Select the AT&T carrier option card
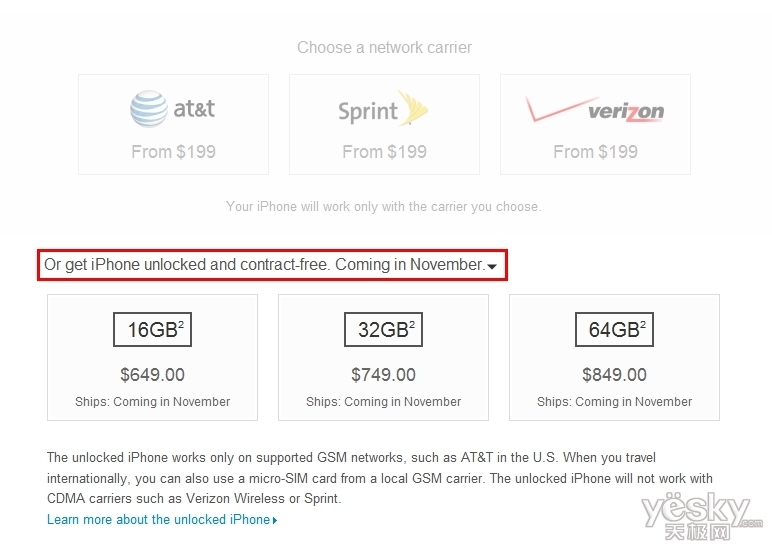This screenshot has width=772, height=548. tap(173, 125)
